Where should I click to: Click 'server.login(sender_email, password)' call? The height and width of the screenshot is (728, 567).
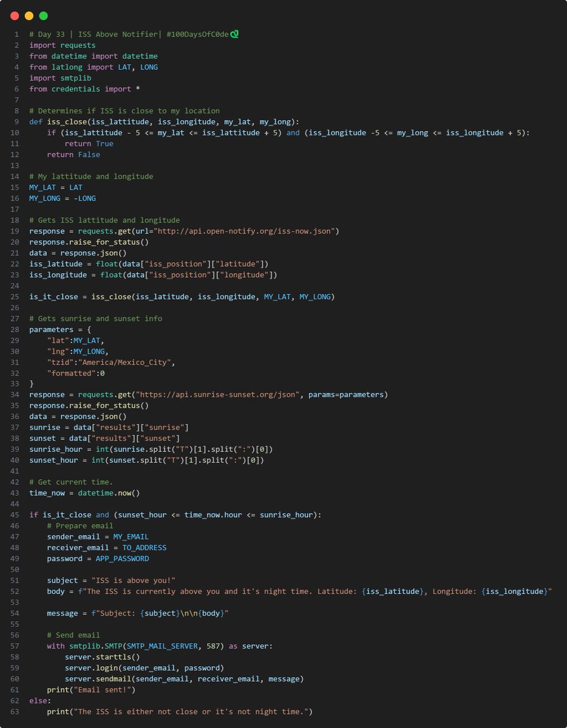click(x=144, y=668)
